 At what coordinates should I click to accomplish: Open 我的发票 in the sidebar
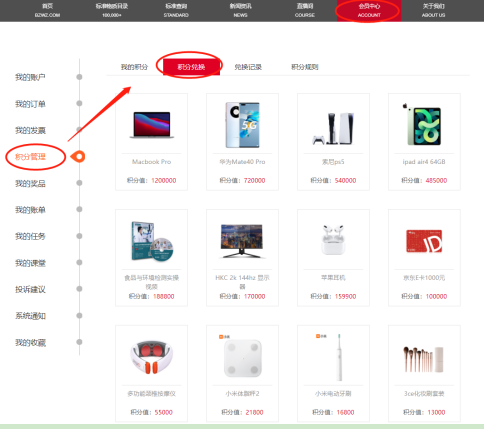30,130
